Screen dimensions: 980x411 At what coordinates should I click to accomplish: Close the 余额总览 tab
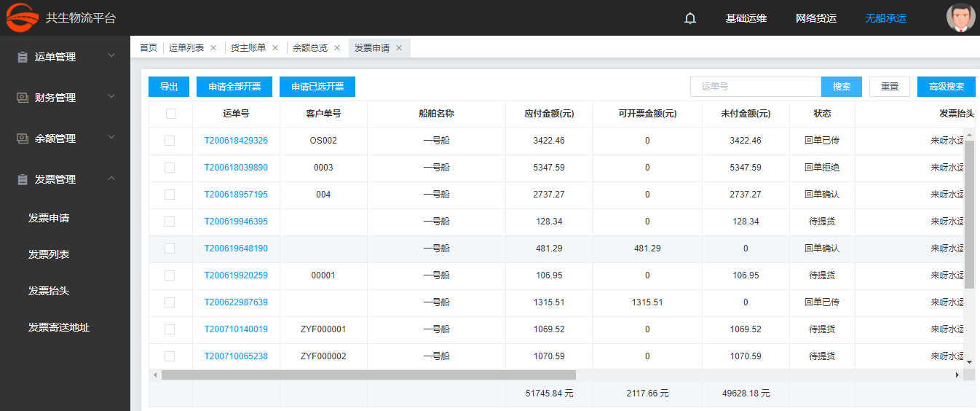(x=337, y=48)
